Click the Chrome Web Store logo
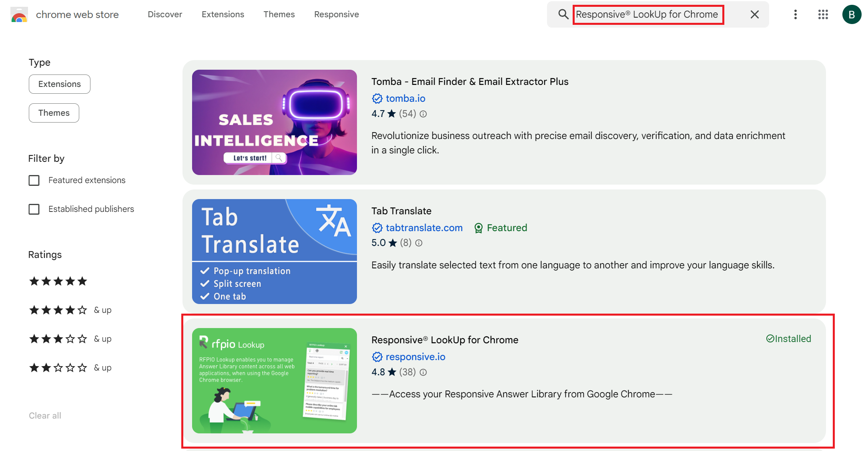Viewport: 868px width, 451px height. 19,15
